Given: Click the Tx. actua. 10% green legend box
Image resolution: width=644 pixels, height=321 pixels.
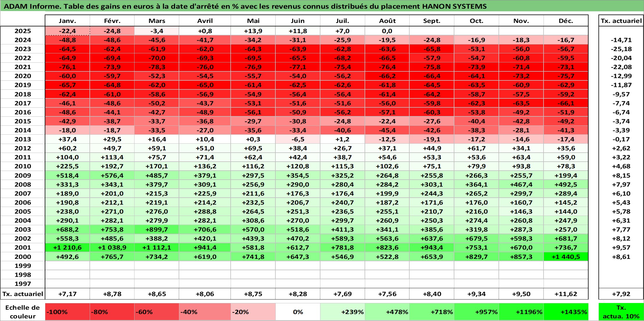Looking at the screenshot, I should 621,312.
